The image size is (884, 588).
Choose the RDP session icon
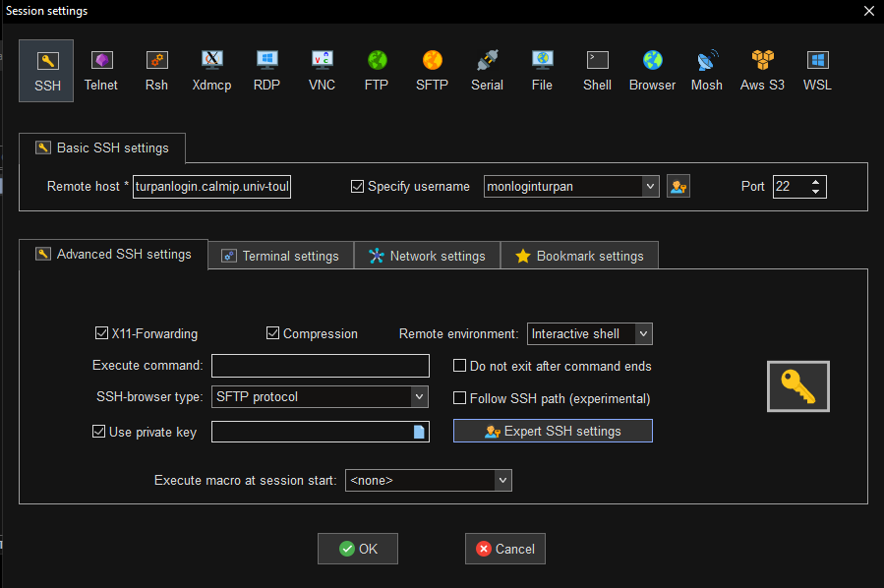tap(266, 69)
